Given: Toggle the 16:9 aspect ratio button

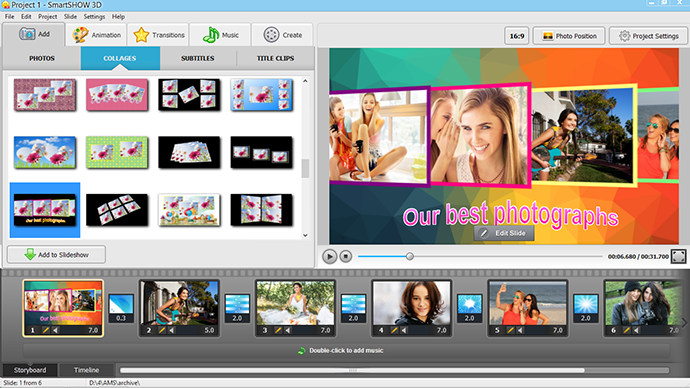Looking at the screenshot, I should pyautogui.click(x=517, y=36).
